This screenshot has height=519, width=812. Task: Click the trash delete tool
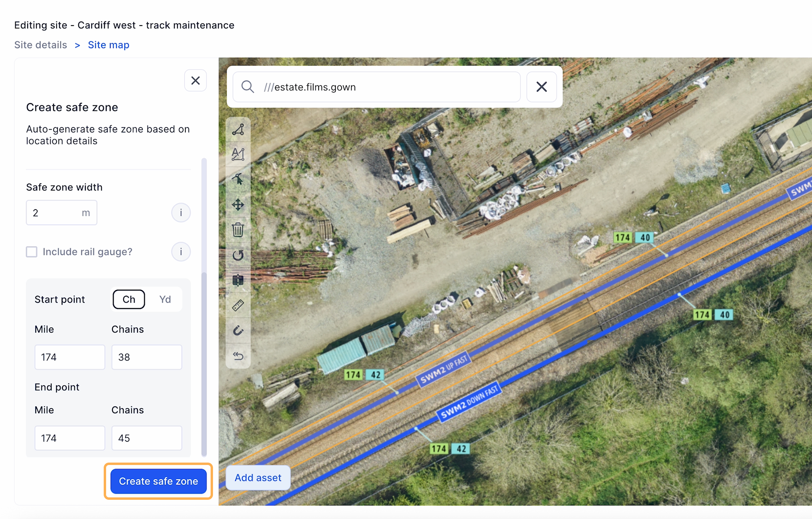coord(238,230)
